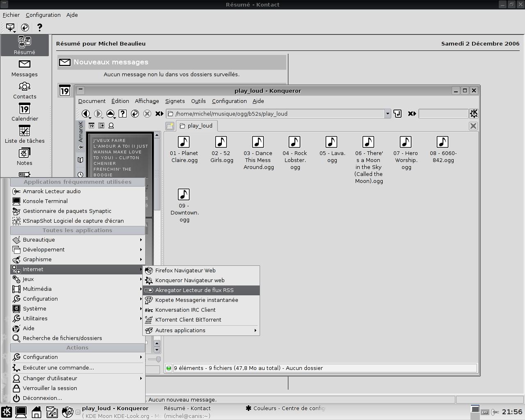
Task: Click the Konqueror search field
Action: 443,114
